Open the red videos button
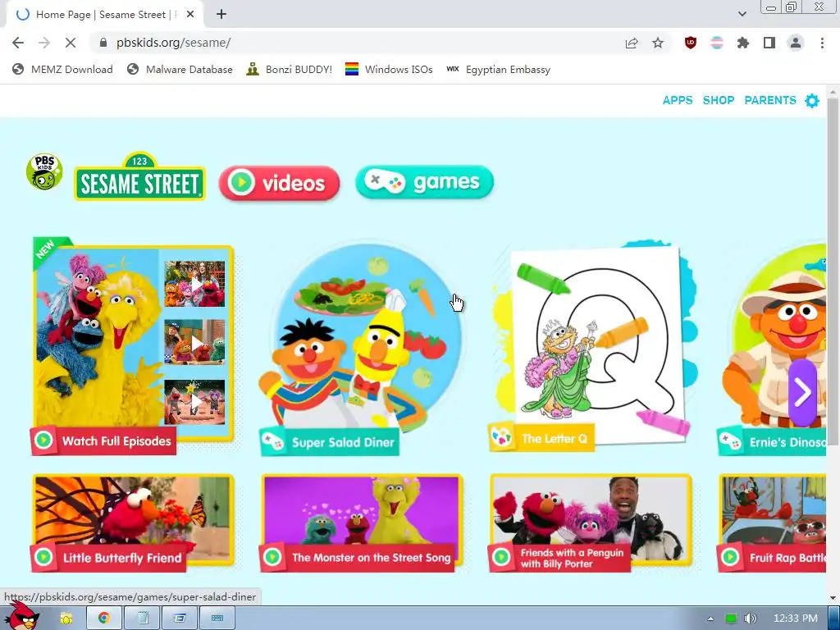 pyautogui.click(x=279, y=183)
